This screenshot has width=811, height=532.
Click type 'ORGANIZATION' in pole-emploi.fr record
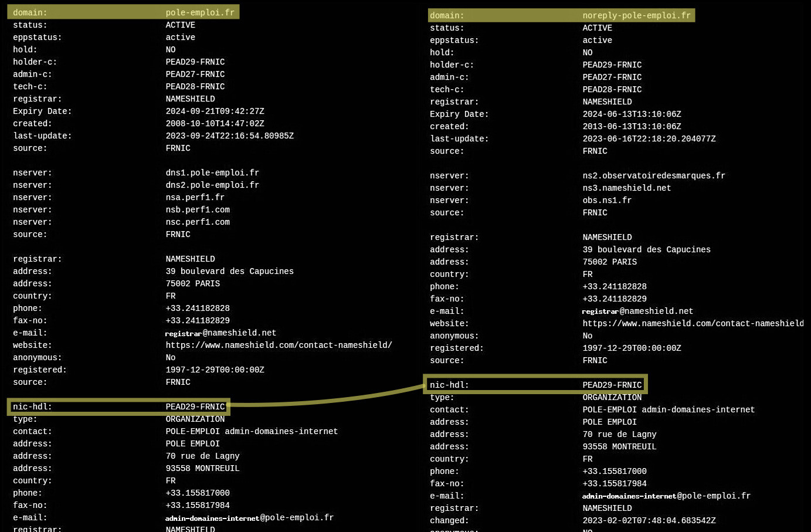(195, 419)
